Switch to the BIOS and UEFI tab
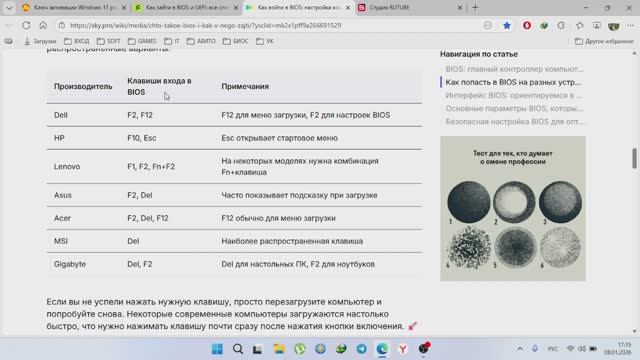This screenshot has width=640, height=360. pyautogui.click(x=187, y=7)
